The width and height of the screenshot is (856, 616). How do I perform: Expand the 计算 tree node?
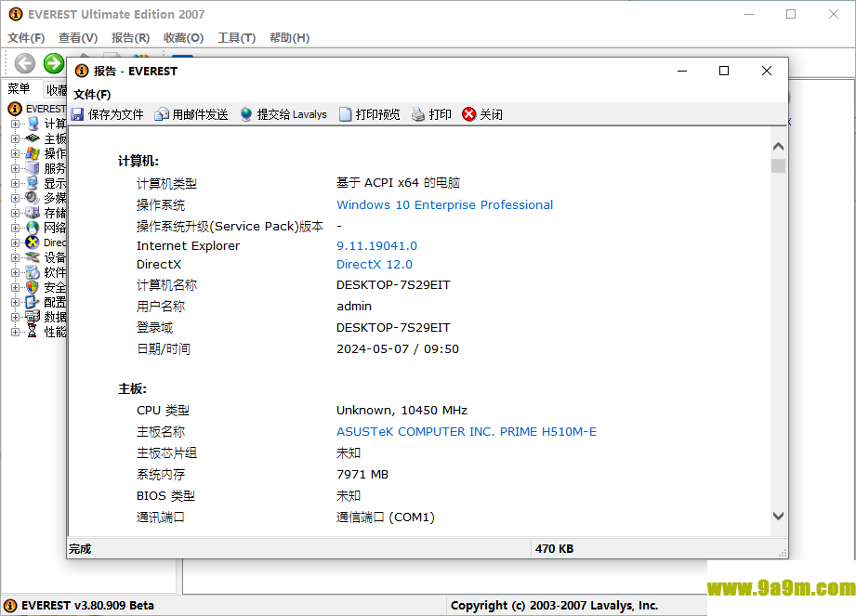tap(15, 124)
